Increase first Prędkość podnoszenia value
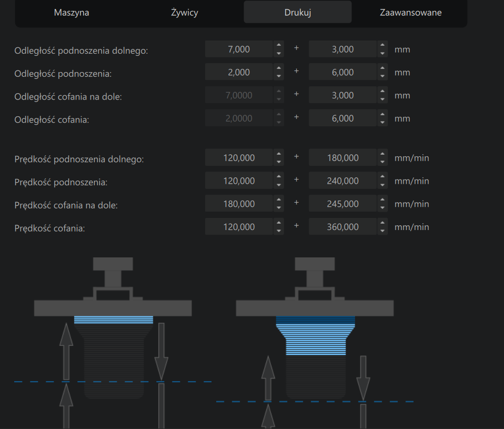 (279, 176)
